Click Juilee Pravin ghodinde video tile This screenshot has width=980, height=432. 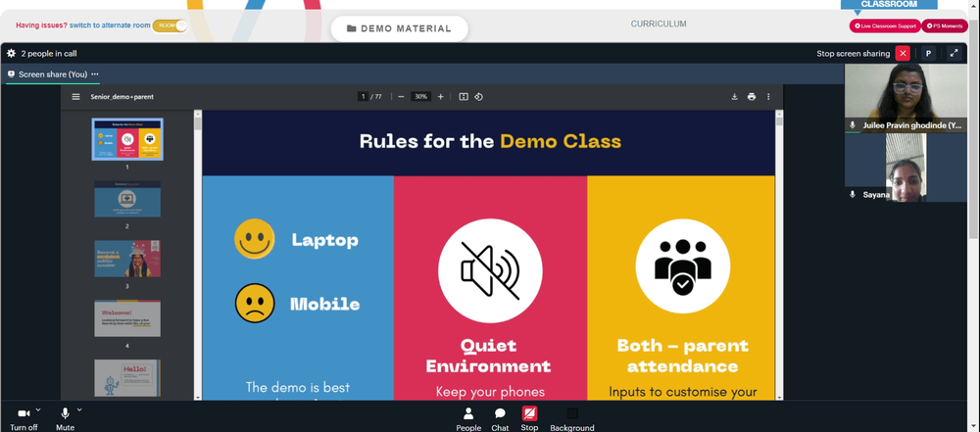coord(906,98)
